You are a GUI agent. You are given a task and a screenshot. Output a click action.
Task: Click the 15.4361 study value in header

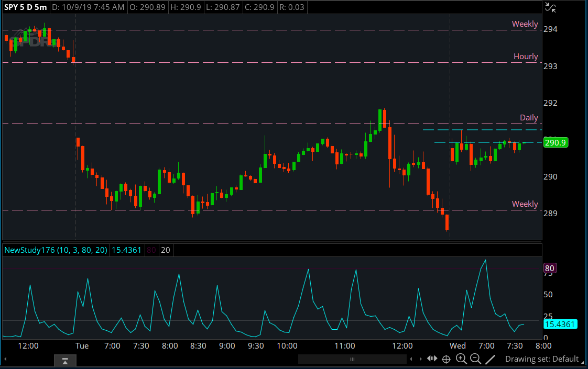(x=126, y=250)
